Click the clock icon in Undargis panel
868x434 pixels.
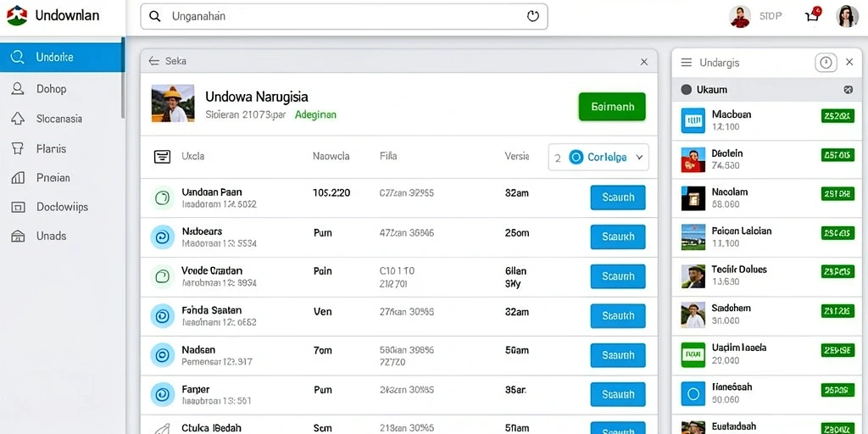[826, 63]
